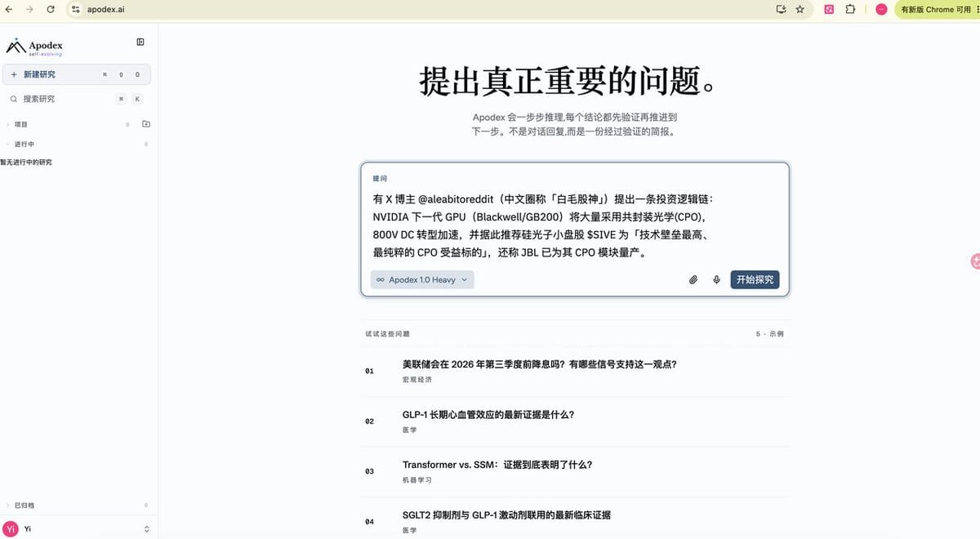Reload the page with refresh icon
Viewport: 980px width, 539px height.
tap(51, 9)
